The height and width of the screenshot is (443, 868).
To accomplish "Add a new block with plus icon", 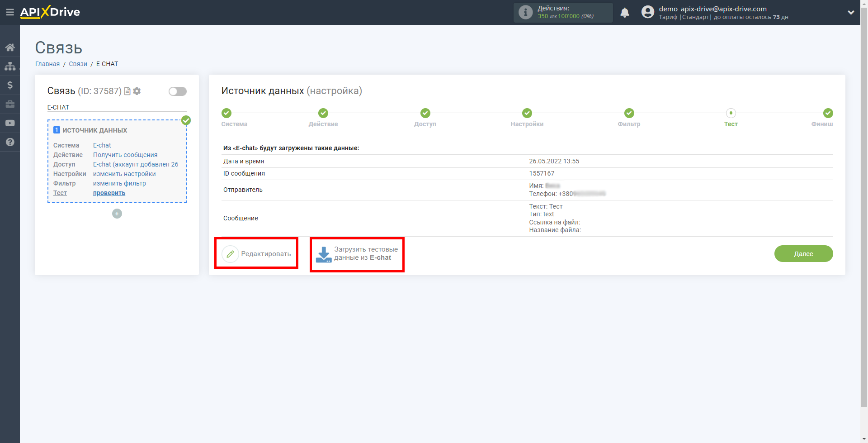I will tap(117, 214).
